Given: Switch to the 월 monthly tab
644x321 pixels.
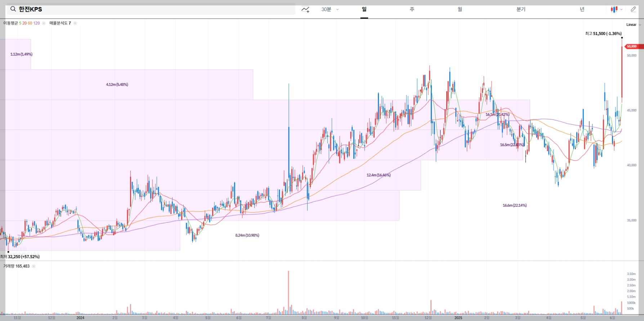Looking at the screenshot, I should [x=460, y=9].
